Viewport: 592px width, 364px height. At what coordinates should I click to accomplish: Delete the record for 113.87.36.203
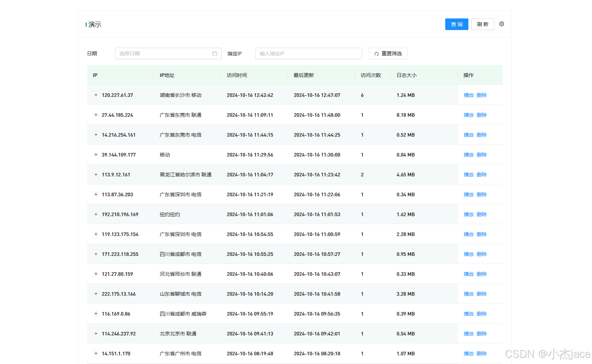pyautogui.click(x=481, y=194)
